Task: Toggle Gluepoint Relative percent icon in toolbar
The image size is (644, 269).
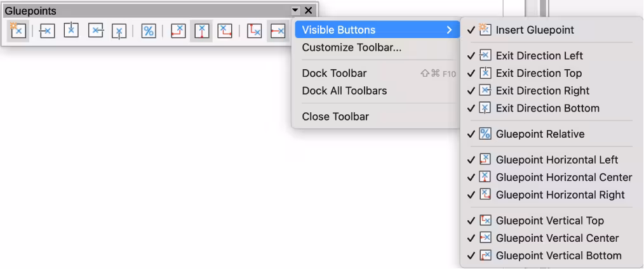Action: (x=148, y=30)
